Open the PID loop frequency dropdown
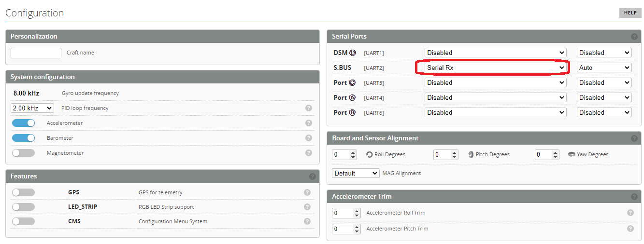The image size is (644, 244). pyautogui.click(x=32, y=108)
